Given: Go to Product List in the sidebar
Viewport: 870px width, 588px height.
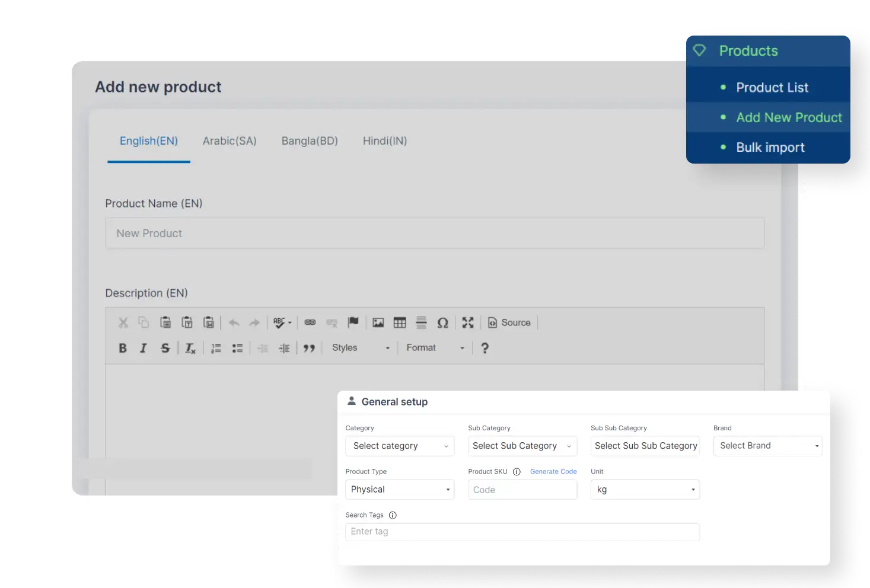Looking at the screenshot, I should click(x=772, y=87).
